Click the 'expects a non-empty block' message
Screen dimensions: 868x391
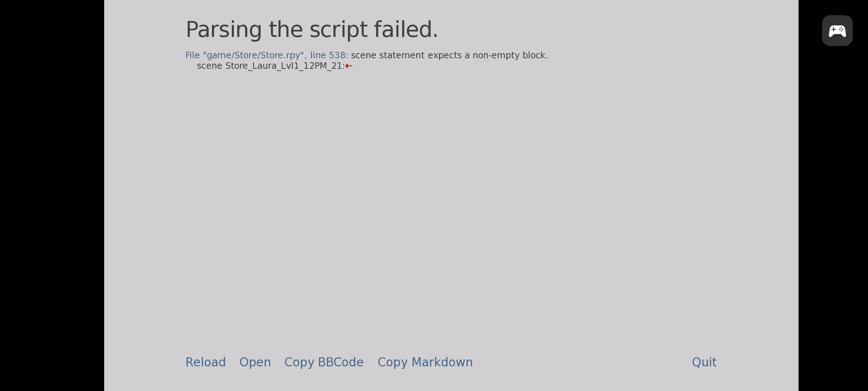(488, 55)
